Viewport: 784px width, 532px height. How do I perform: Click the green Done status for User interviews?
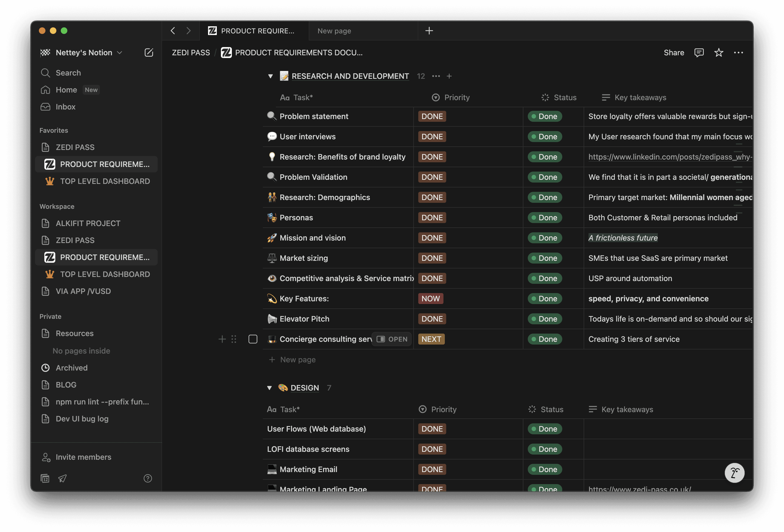(x=544, y=137)
